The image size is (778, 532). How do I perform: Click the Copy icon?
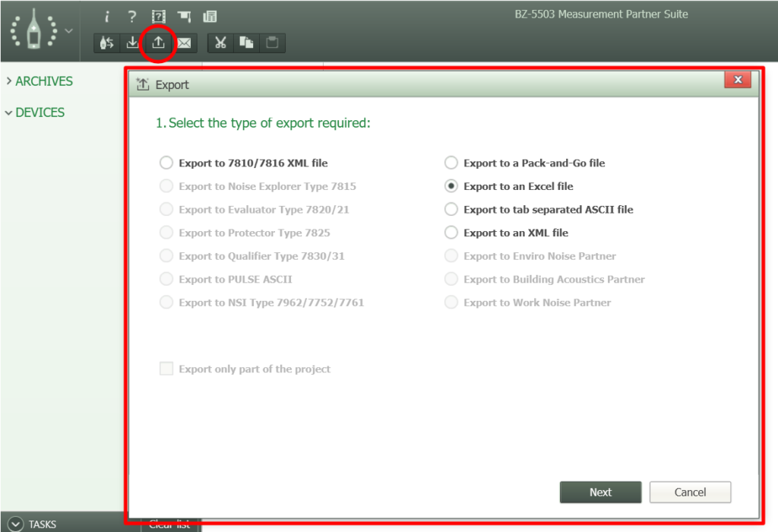click(x=245, y=43)
